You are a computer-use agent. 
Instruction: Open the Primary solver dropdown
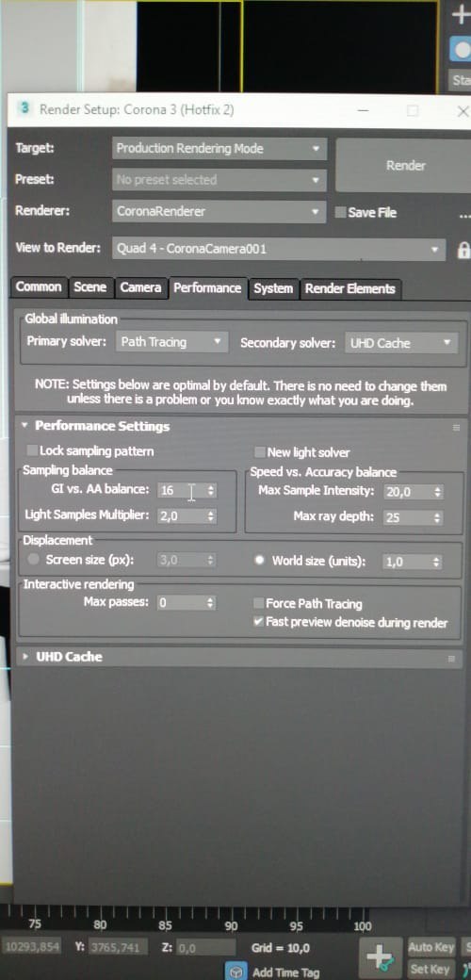click(x=171, y=342)
